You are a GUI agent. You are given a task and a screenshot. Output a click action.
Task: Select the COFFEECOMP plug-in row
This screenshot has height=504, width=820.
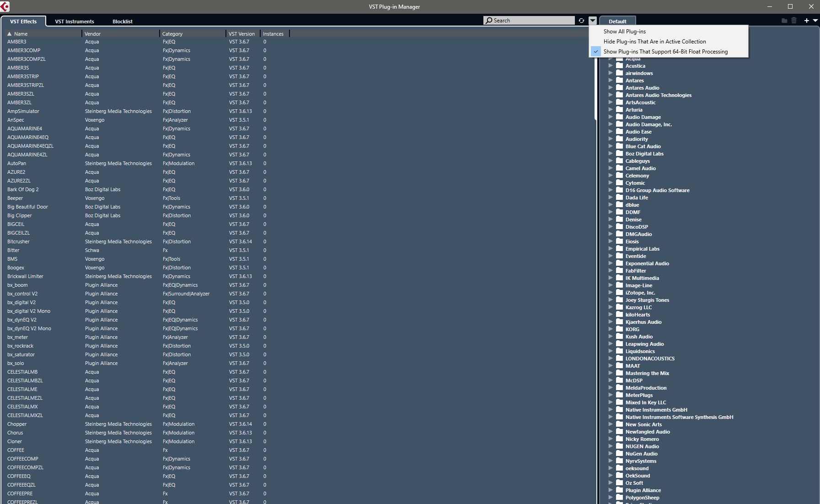tap(297, 459)
